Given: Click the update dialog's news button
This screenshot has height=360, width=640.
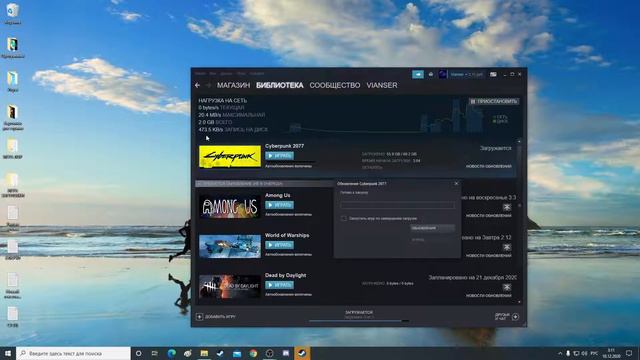Looking at the screenshot, I should tap(432, 228).
